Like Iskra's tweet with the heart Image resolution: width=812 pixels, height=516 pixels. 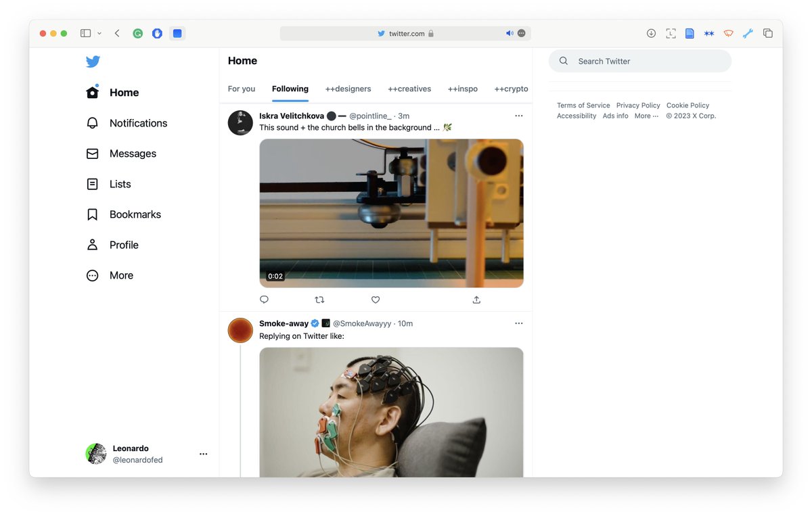(375, 300)
